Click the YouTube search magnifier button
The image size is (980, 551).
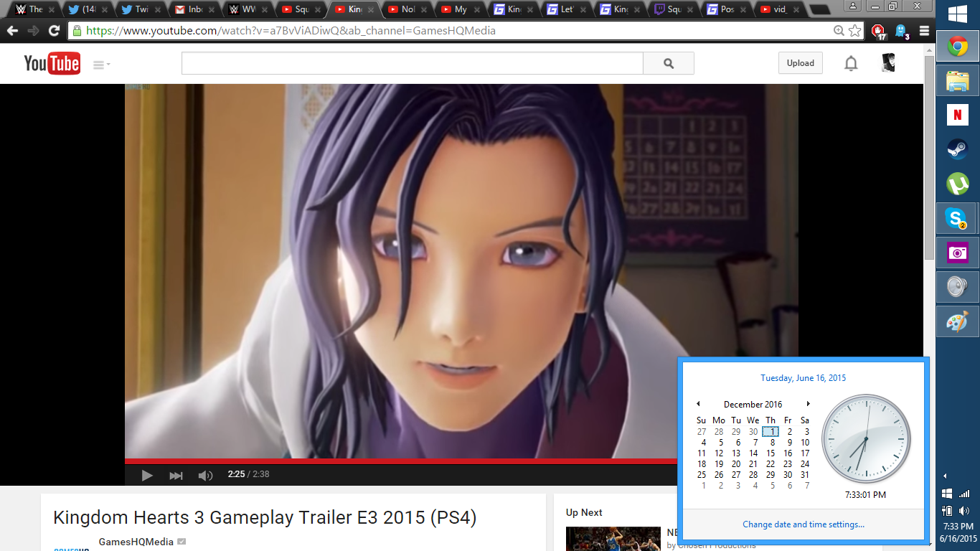(x=669, y=63)
